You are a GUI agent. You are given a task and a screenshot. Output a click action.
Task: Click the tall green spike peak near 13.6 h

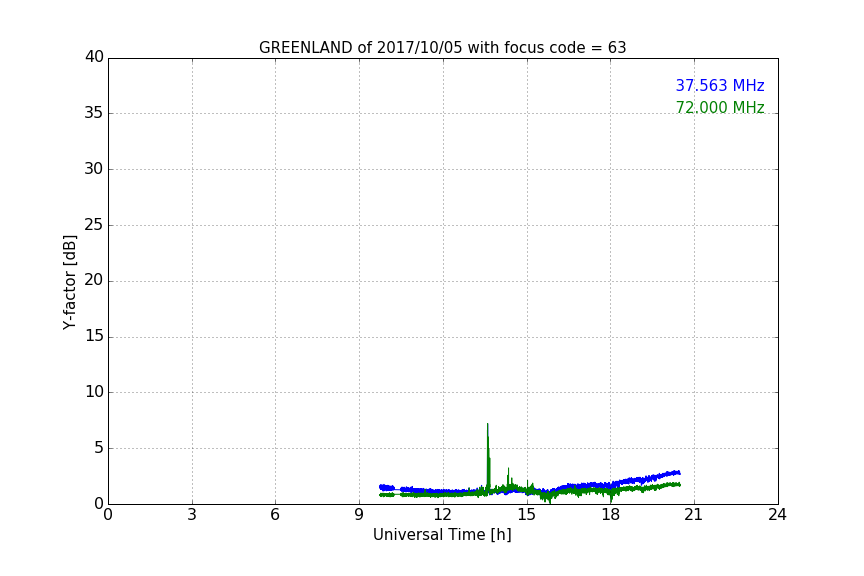pos(488,425)
